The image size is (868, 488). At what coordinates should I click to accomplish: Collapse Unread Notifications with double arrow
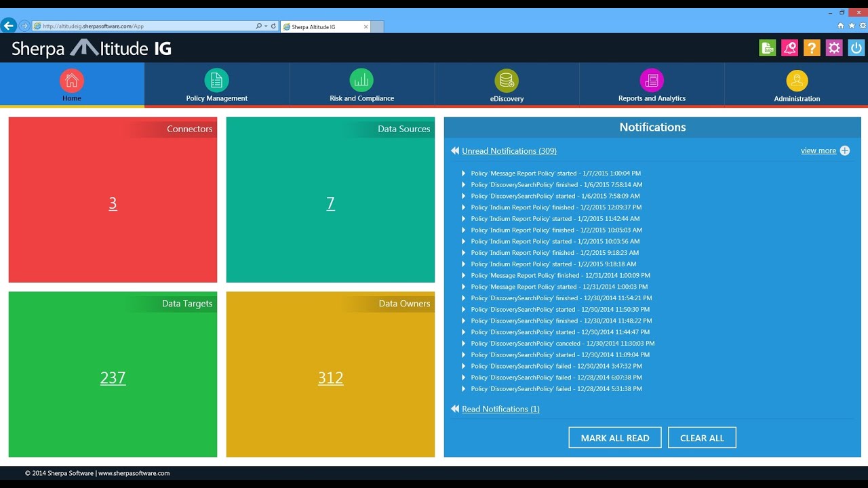tap(455, 150)
